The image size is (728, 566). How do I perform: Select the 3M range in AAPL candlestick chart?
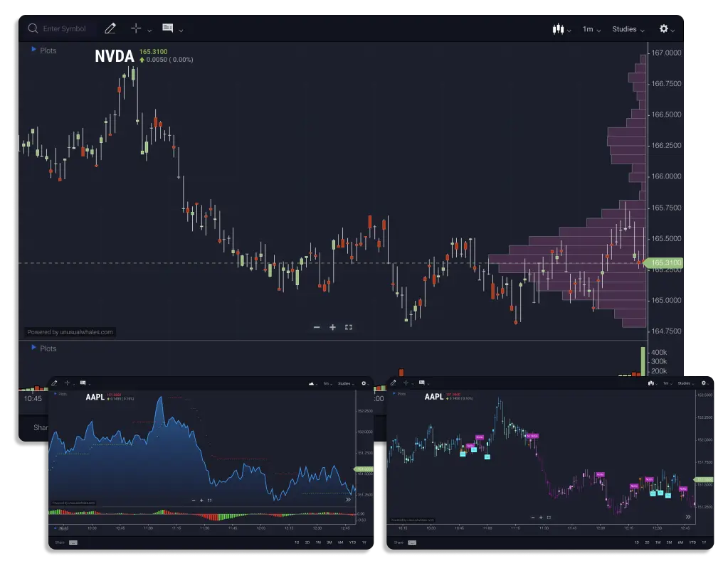(669, 543)
